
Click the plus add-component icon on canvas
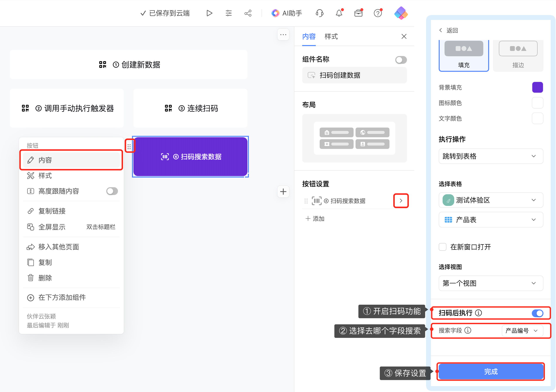[283, 192]
